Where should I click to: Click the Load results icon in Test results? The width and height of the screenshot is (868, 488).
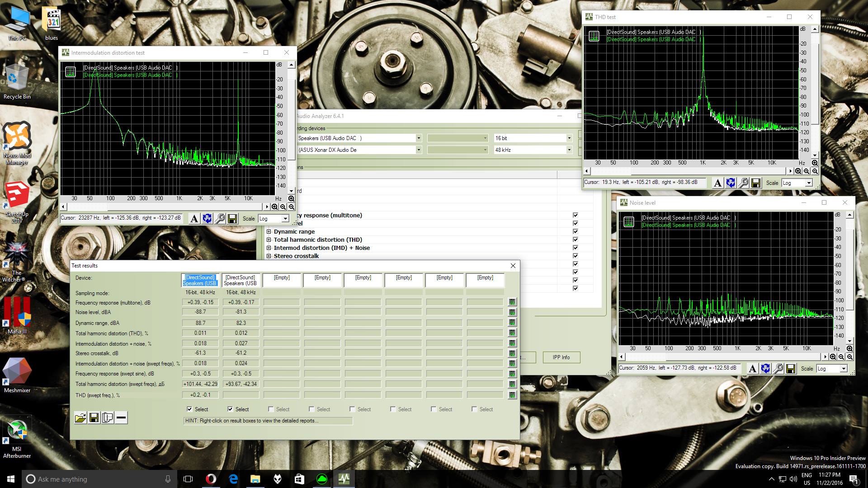pos(80,417)
